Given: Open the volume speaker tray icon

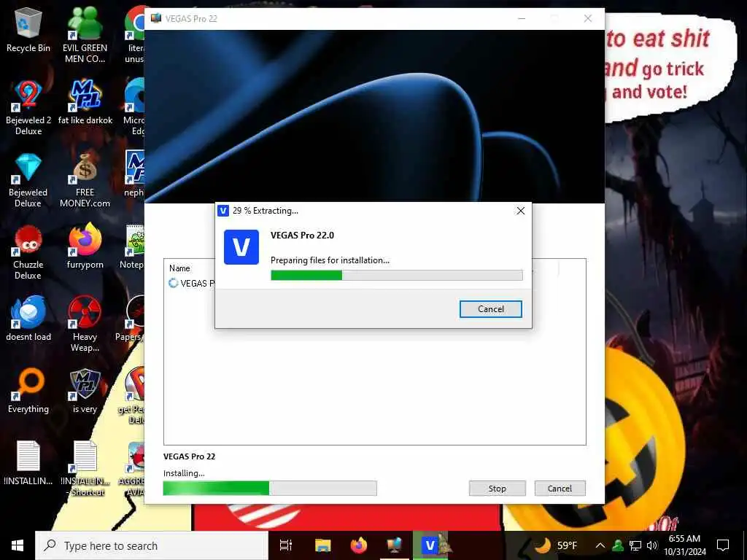Looking at the screenshot, I should [652, 545].
